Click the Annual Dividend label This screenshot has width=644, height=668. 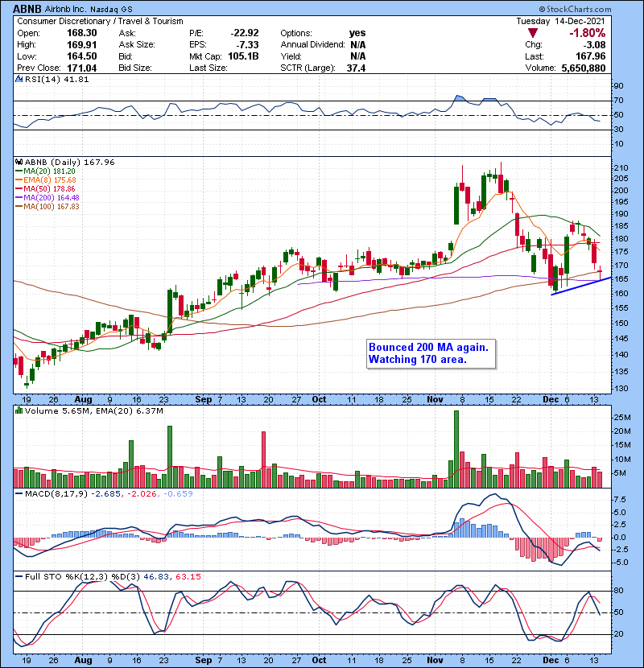313,45
